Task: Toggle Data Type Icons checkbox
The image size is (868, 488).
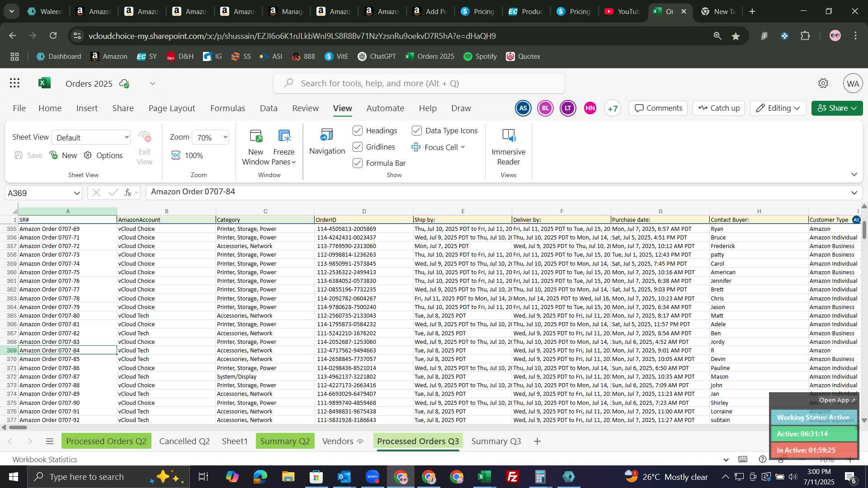Action: 417,131
